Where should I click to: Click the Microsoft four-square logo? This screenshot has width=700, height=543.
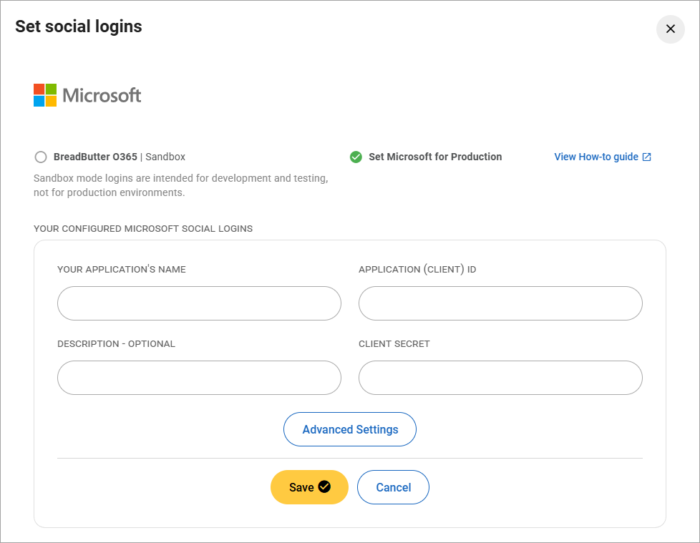[45, 95]
